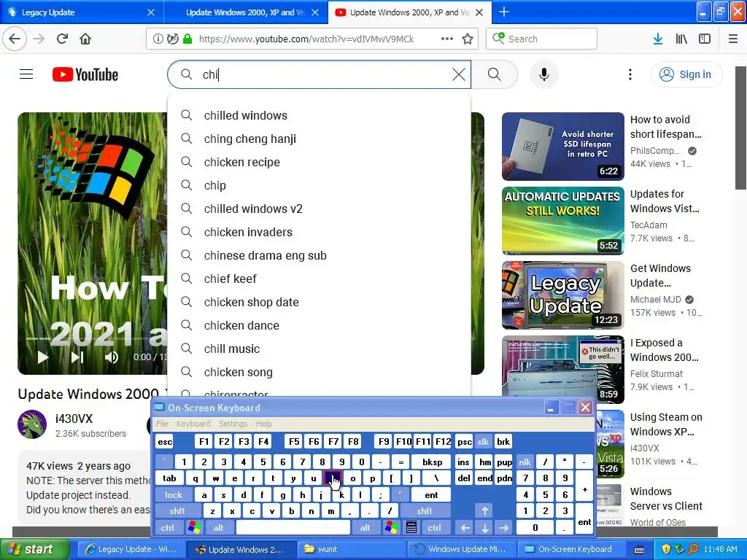This screenshot has width=747, height=560.
Task: Select suggestion chicken invaders
Action: (319, 232)
